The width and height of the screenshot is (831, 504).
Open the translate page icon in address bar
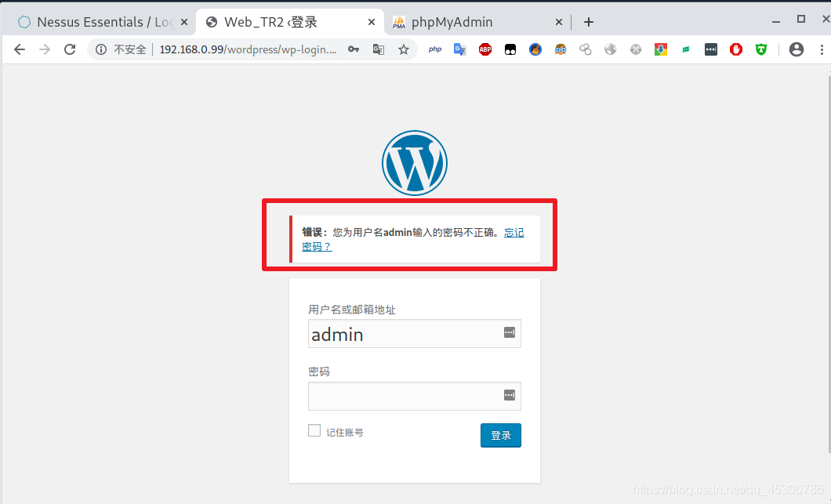coord(379,49)
